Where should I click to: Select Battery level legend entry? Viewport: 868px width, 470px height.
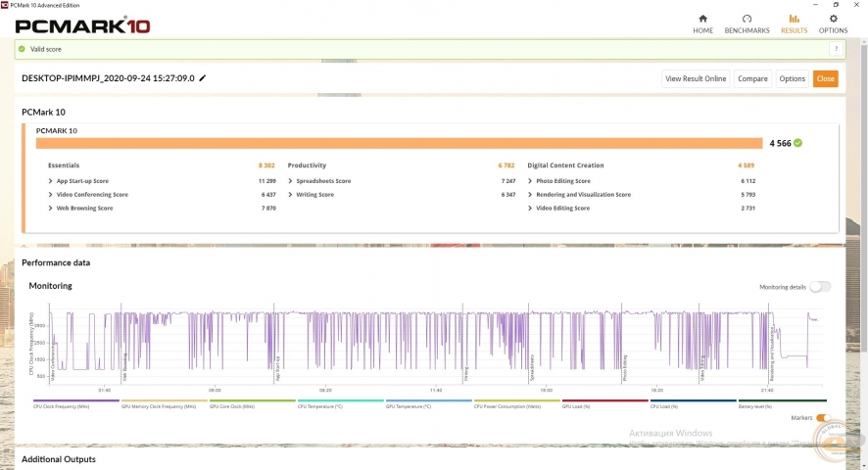pos(782,404)
